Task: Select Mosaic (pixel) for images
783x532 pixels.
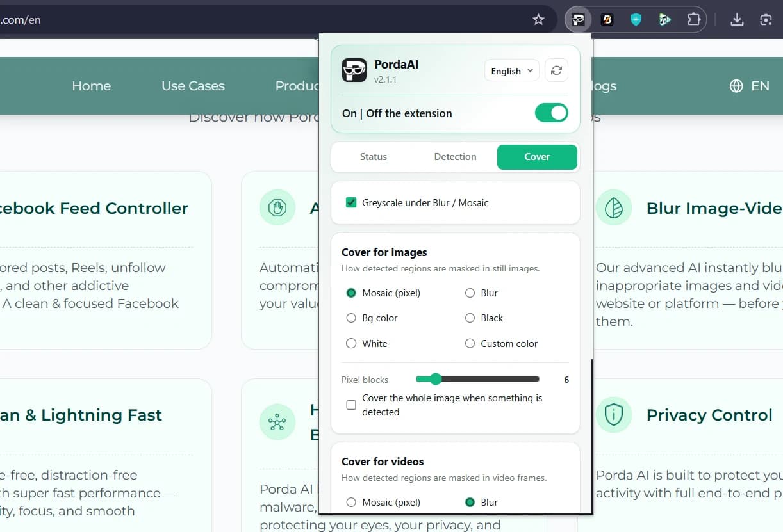Action: click(x=351, y=293)
